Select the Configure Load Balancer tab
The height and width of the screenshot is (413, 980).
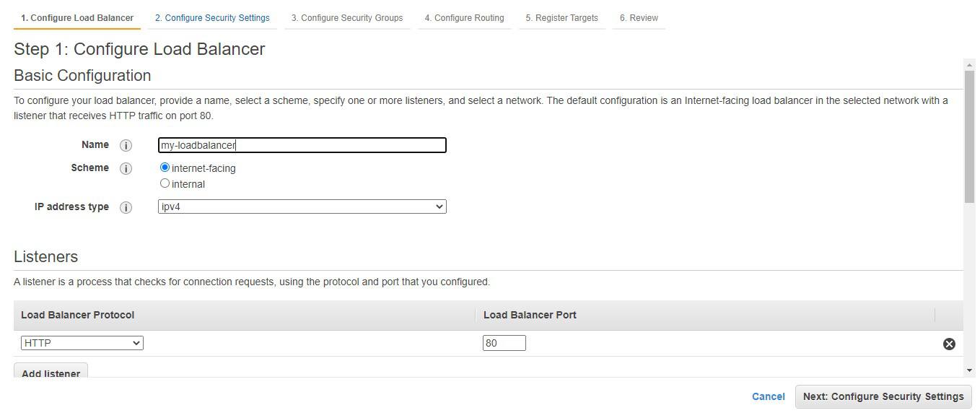(77, 18)
